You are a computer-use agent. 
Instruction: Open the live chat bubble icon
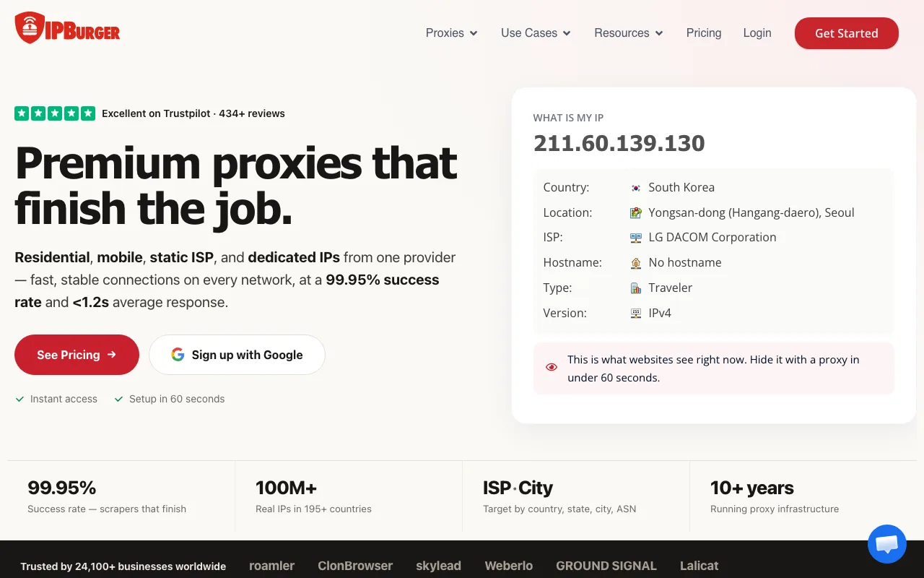pyautogui.click(x=886, y=544)
